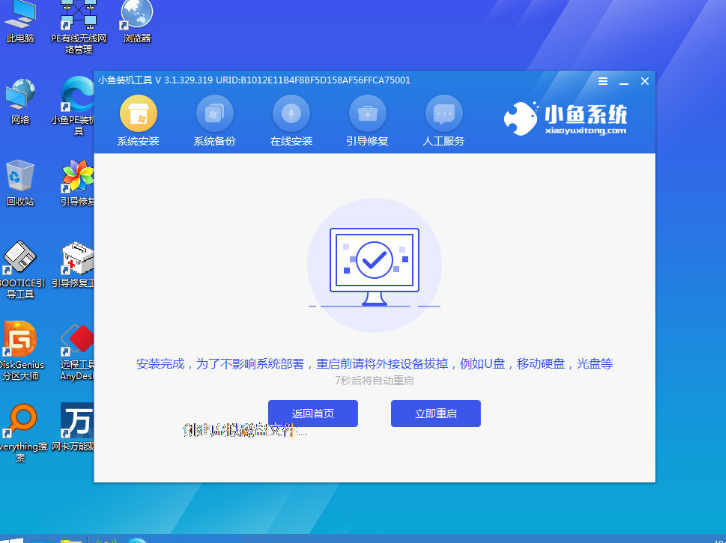This screenshot has width=726, height=543.
Task: Open the hamburger menu in title bar
Action: 603,80
